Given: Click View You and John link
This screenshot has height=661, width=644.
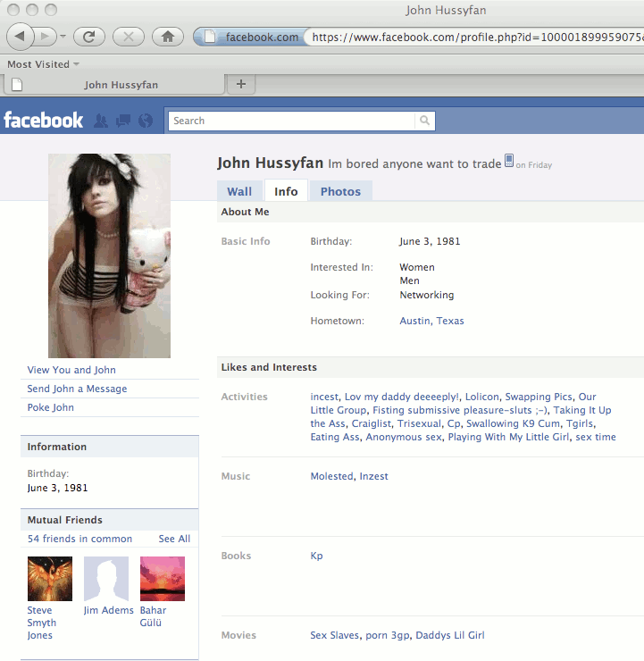Looking at the screenshot, I should coord(71,370).
